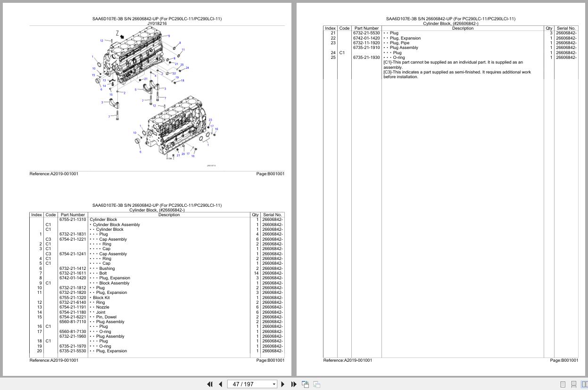Click the go to previous view icon
Screen dimensions: 588x390
[x=306, y=384]
